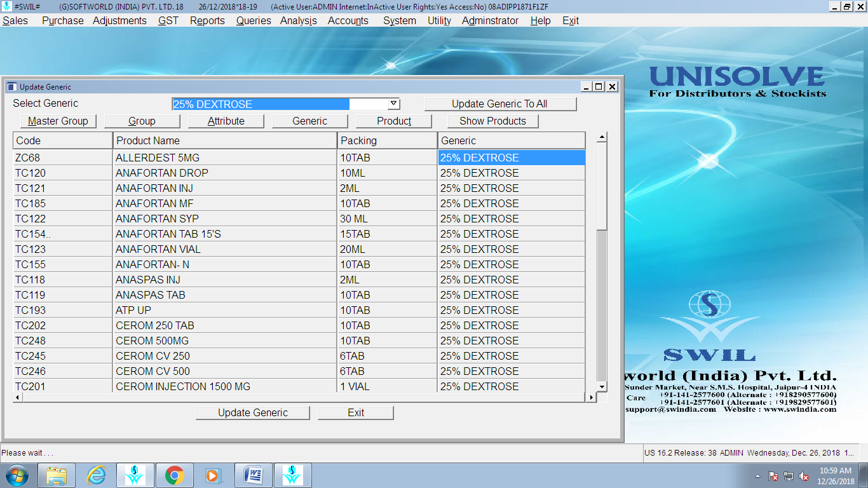Select code cell TC119
Image resolution: width=868 pixels, height=488 pixels.
(63, 295)
